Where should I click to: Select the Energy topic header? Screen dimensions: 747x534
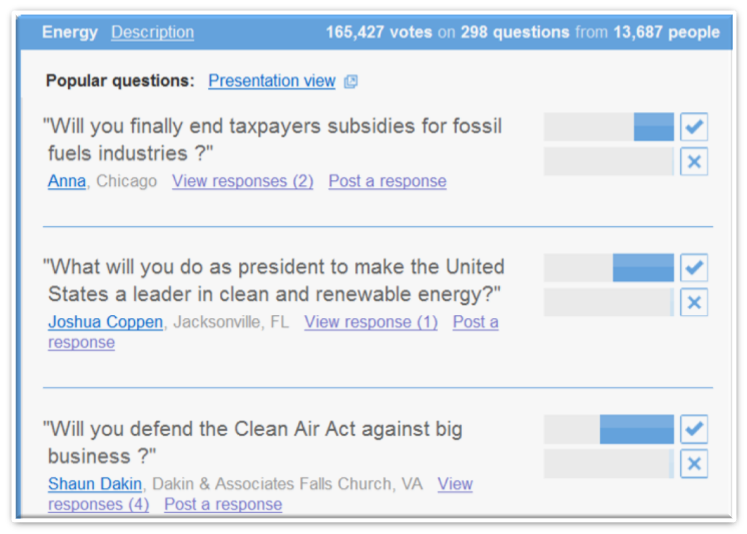pyautogui.click(x=70, y=32)
